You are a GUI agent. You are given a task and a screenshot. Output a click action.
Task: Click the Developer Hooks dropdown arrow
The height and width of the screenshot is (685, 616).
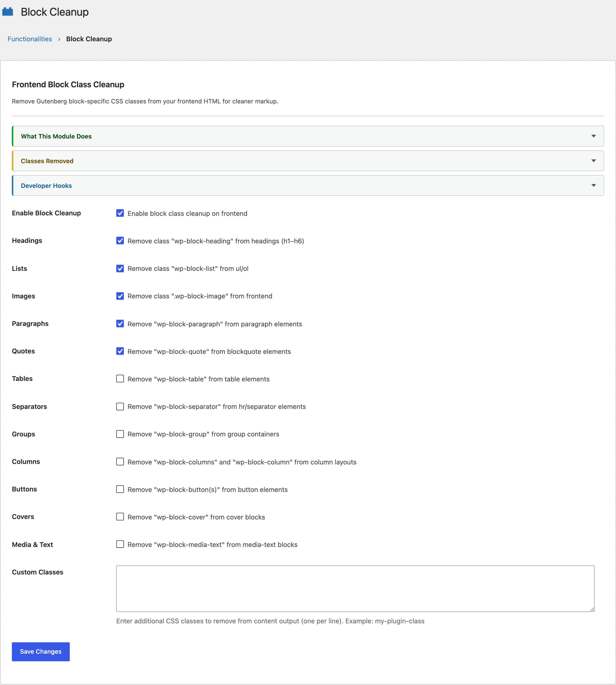593,185
